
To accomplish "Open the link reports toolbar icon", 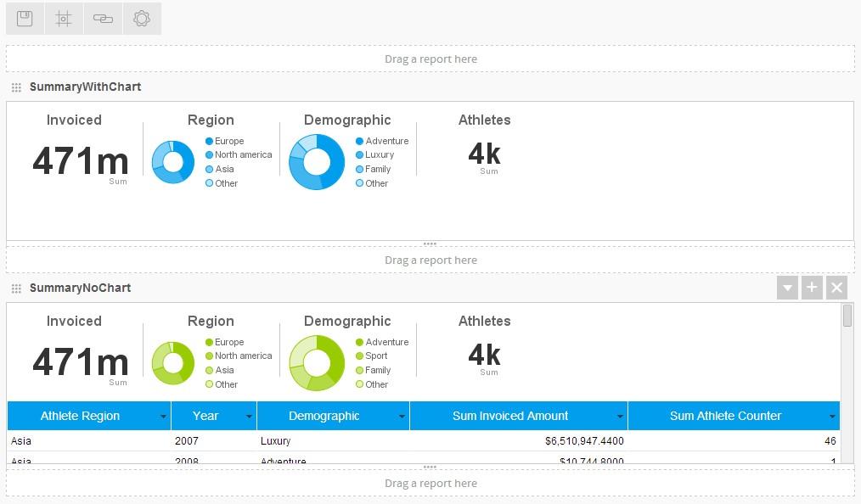I will point(103,19).
